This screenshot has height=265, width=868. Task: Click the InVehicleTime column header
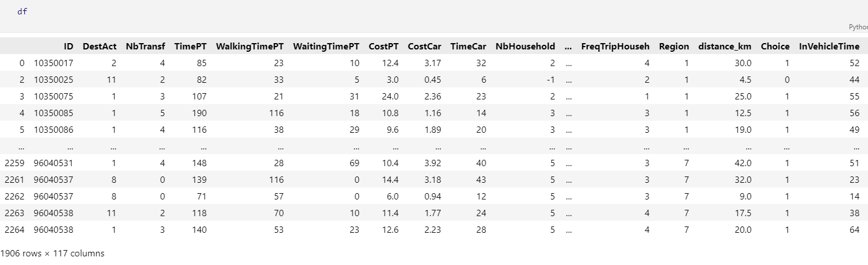[829, 47]
